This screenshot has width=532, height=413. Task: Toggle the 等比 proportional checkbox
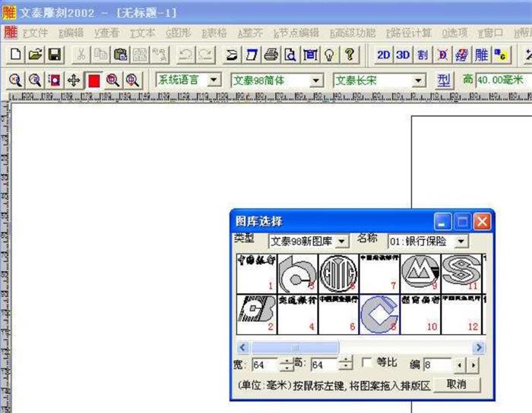[366, 363]
